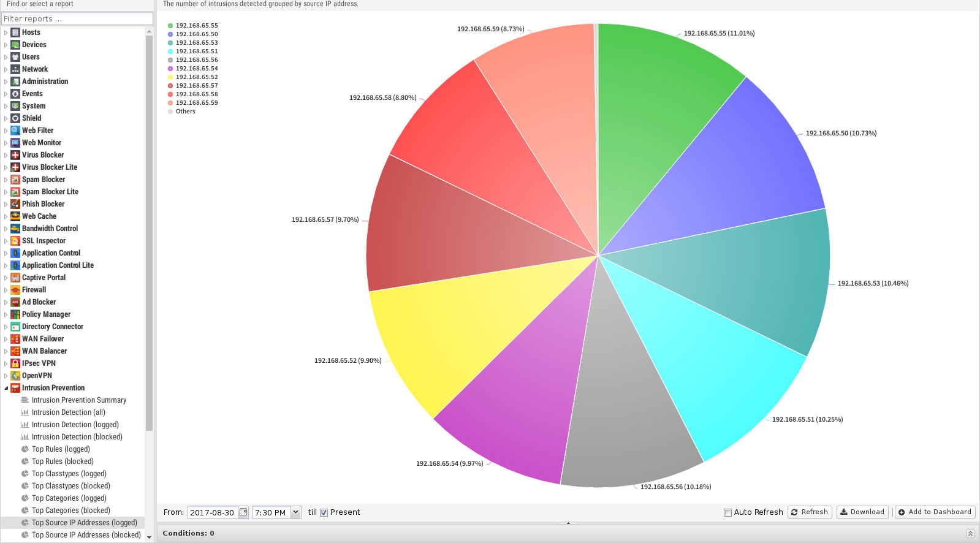Click the Policy Manager app icon
The height and width of the screenshot is (543, 980).
click(15, 314)
